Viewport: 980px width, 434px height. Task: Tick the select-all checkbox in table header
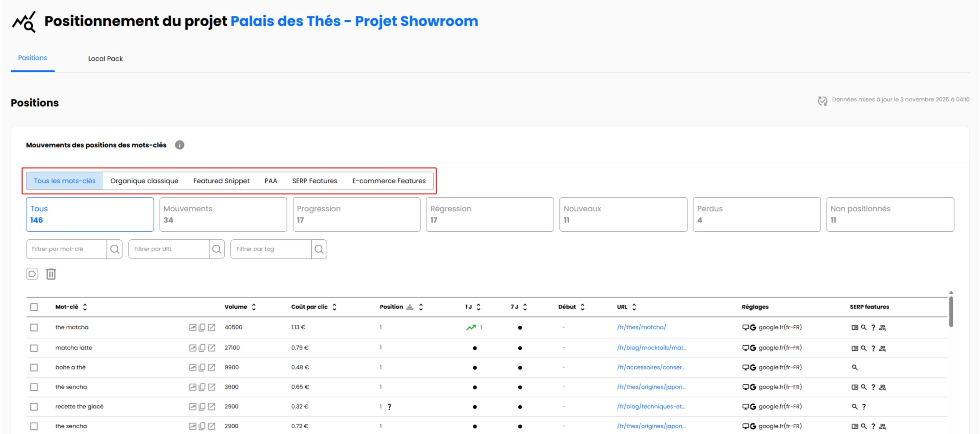click(34, 307)
